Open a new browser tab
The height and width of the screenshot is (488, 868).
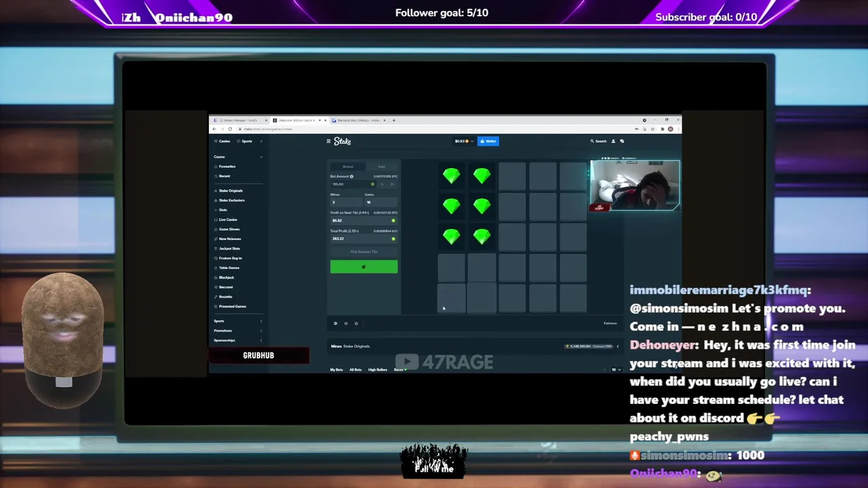[x=393, y=120]
